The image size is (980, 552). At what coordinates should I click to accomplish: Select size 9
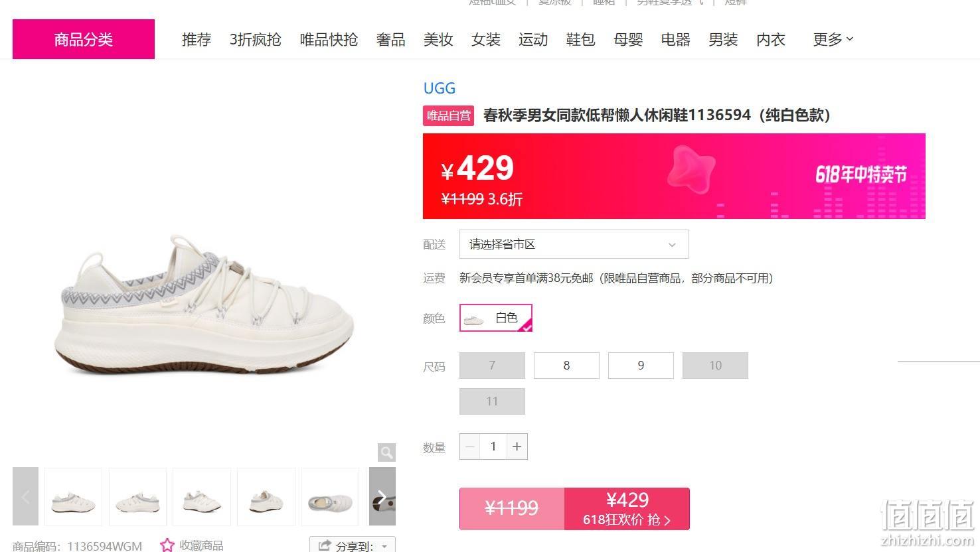click(641, 366)
